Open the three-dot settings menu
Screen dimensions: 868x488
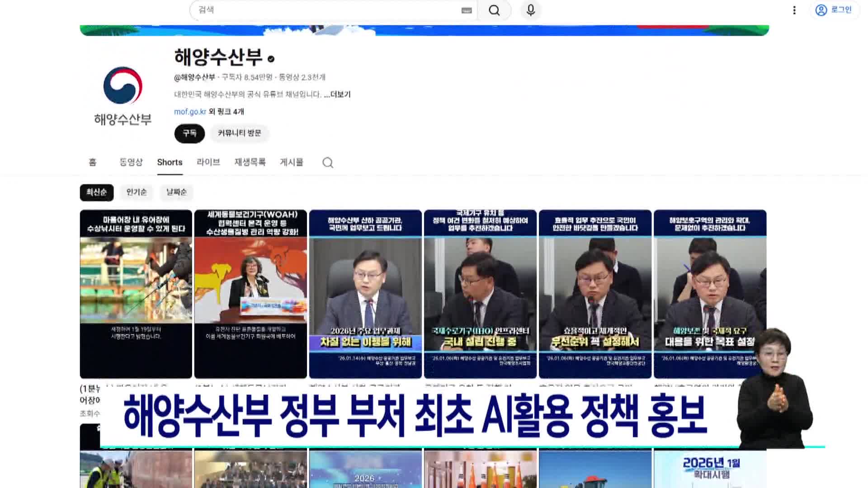pos(794,10)
